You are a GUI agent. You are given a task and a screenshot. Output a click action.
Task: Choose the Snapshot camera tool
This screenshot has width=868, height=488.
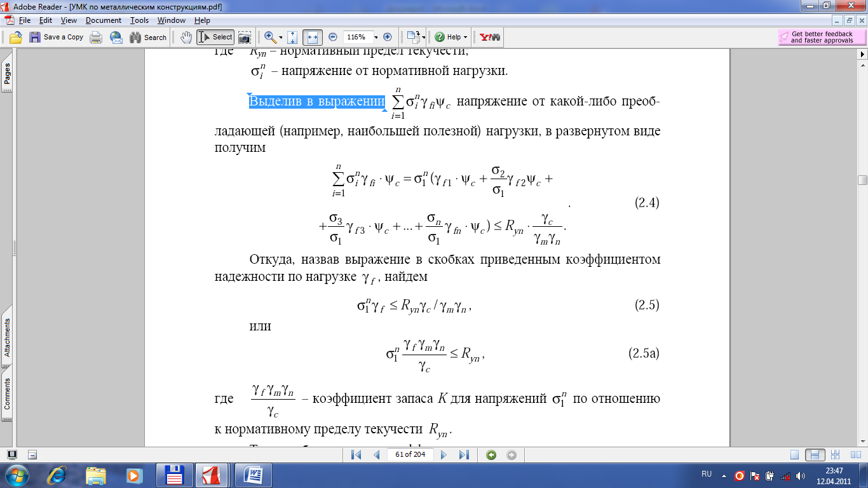click(245, 37)
